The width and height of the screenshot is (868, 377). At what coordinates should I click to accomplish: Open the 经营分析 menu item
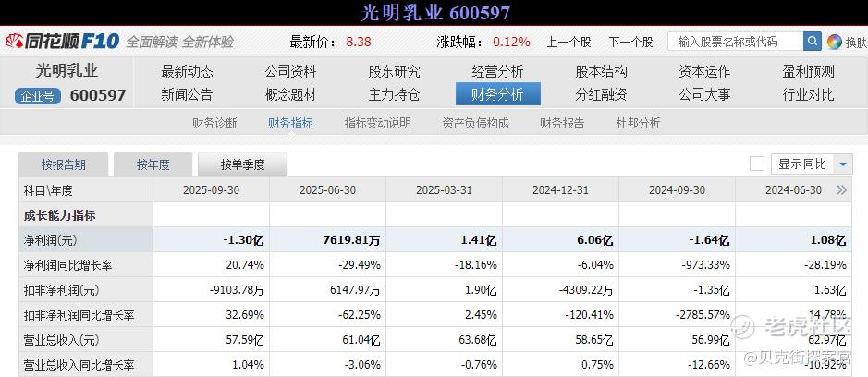497,71
